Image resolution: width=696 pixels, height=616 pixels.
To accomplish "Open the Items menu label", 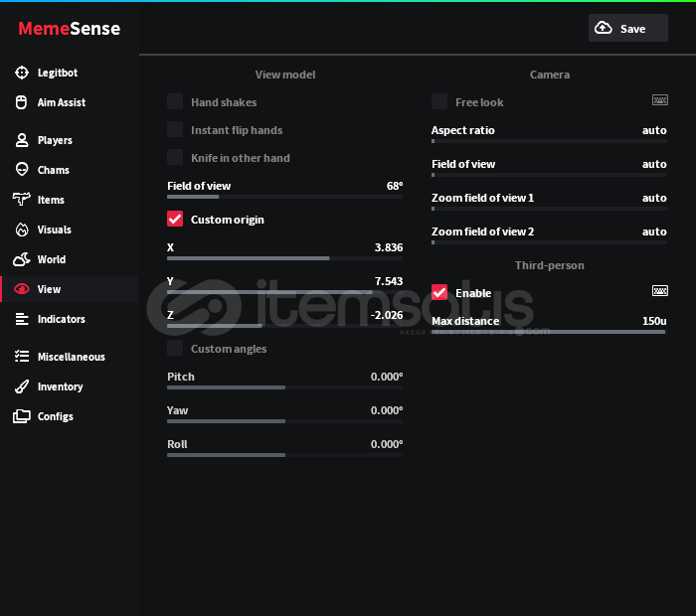I will point(51,200).
